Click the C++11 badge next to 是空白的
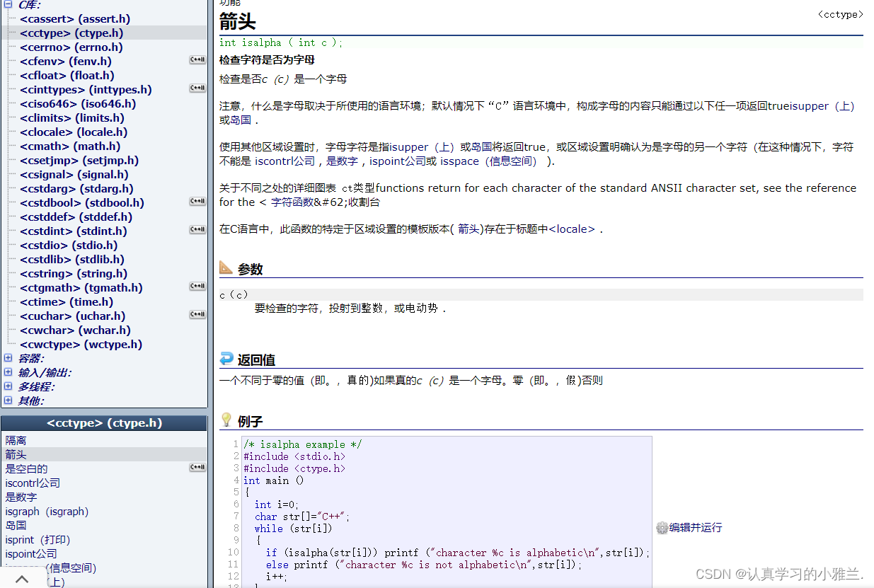This screenshot has height=588, width=874. click(197, 467)
